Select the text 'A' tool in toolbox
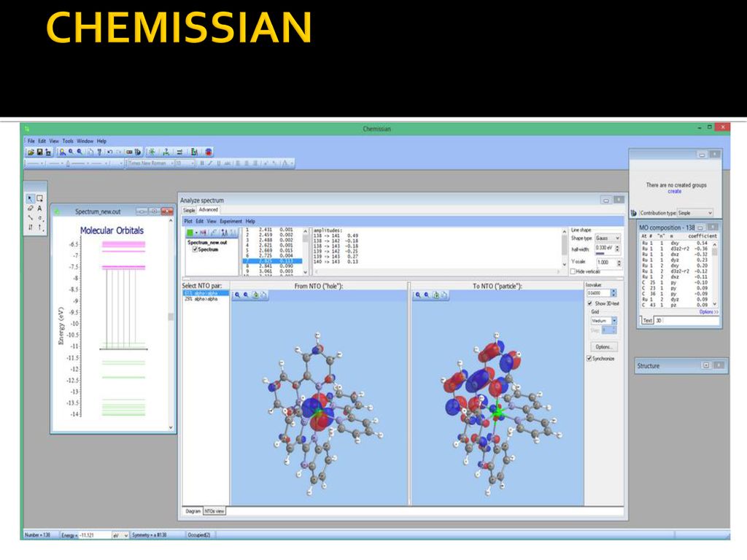Image resolution: width=747 pixels, height=560 pixels. [x=40, y=208]
